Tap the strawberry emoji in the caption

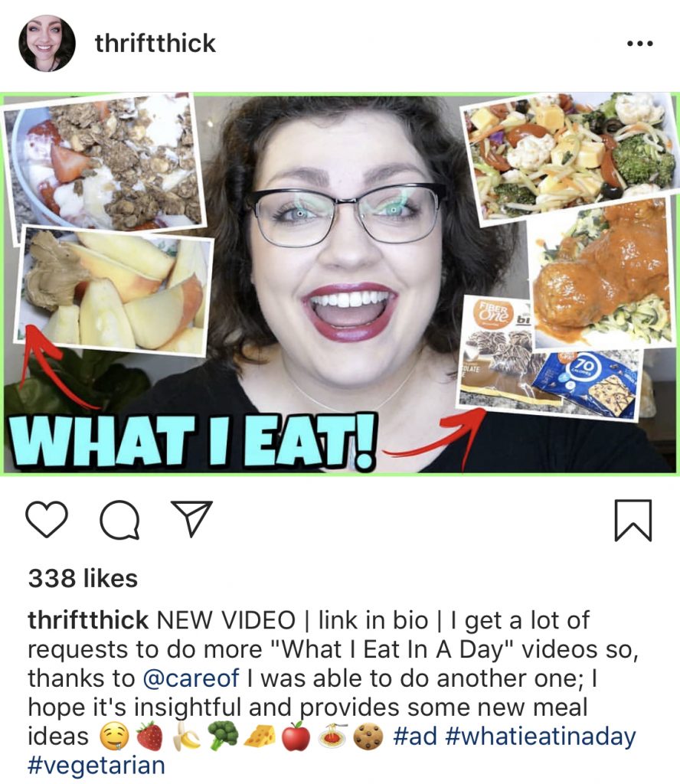click(149, 736)
